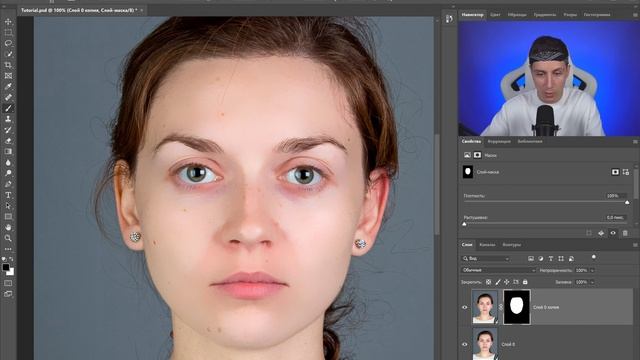Select the History Brush tool
640x360 pixels.
coord(8,130)
